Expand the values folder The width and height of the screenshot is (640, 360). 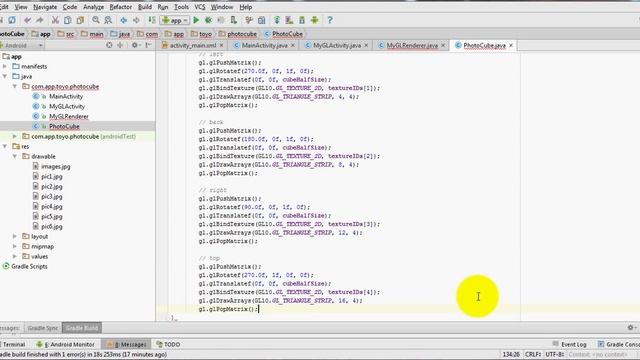[15, 256]
